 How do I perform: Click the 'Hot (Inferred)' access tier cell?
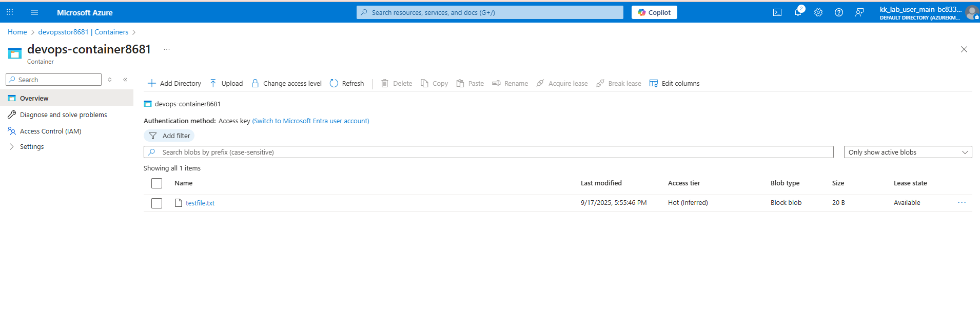(688, 202)
